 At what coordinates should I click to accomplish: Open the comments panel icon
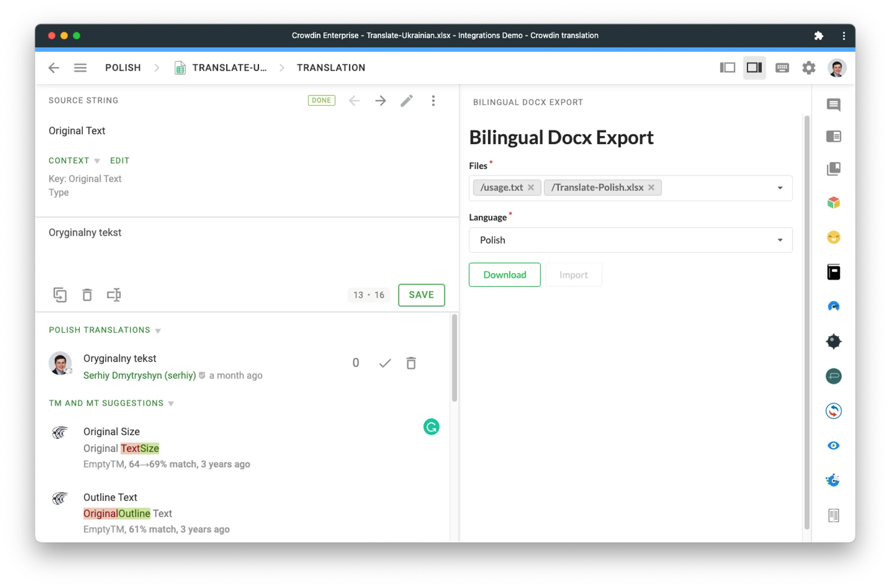[833, 104]
